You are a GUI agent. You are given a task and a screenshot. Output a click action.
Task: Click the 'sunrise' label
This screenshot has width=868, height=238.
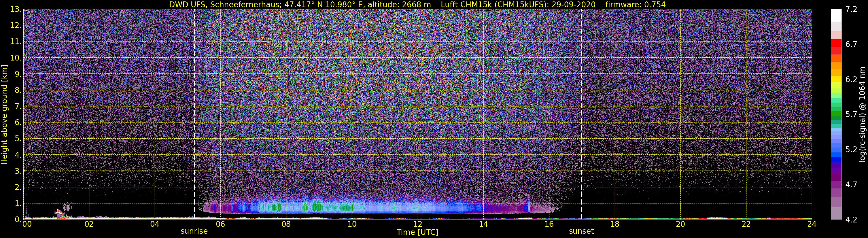click(194, 231)
